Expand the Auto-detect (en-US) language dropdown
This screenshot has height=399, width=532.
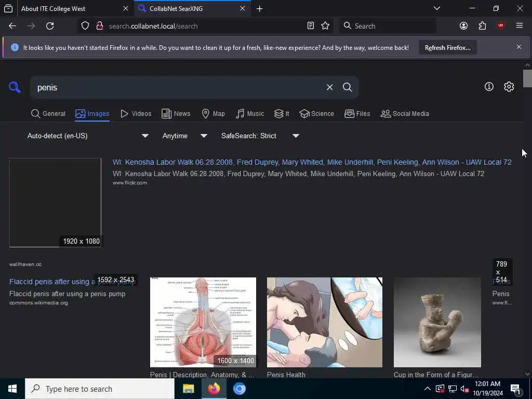(x=88, y=136)
